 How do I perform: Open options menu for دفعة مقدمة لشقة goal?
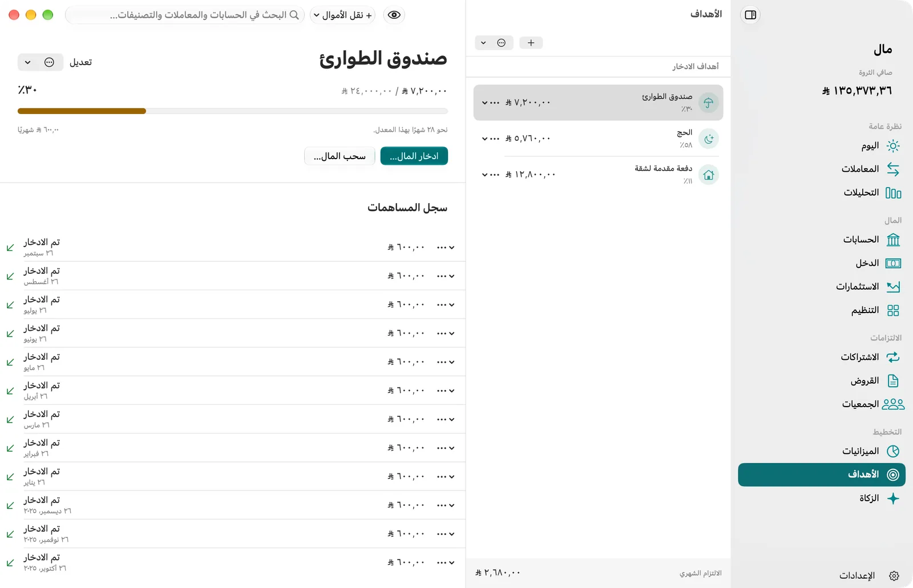click(x=491, y=175)
